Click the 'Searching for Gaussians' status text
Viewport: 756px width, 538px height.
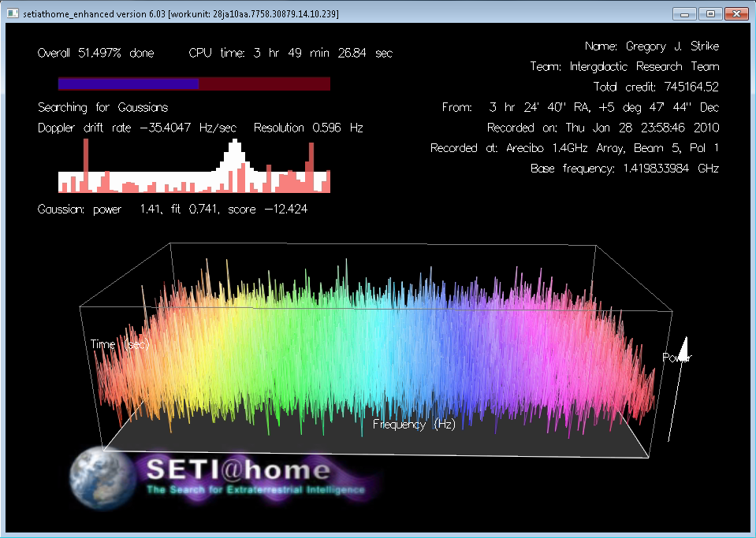[102, 107]
